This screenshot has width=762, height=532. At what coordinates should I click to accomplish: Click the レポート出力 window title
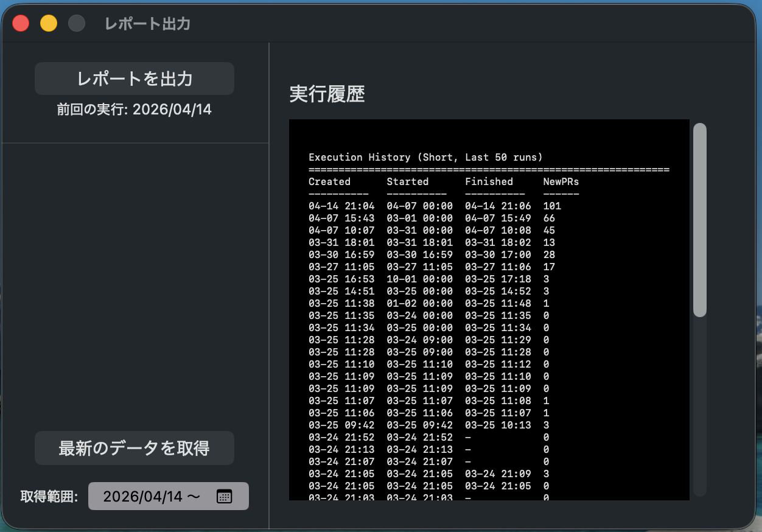pyautogui.click(x=147, y=24)
